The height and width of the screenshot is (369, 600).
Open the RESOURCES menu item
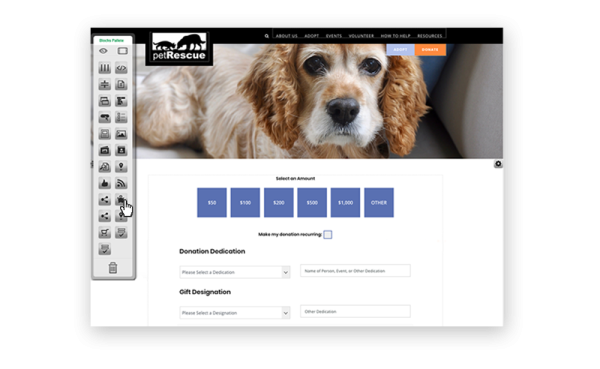pos(430,36)
